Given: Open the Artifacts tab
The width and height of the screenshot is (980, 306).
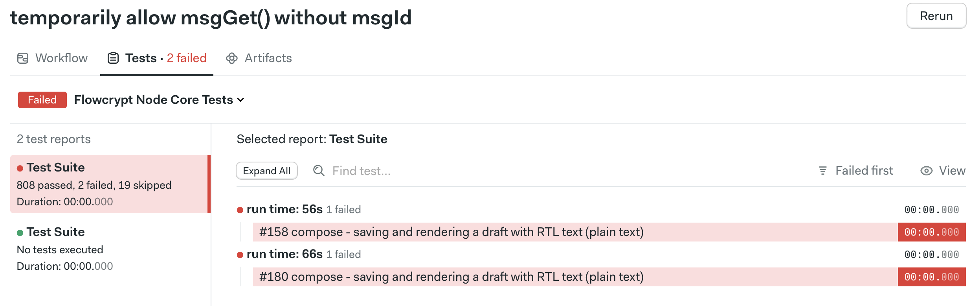Looking at the screenshot, I should tap(268, 58).
